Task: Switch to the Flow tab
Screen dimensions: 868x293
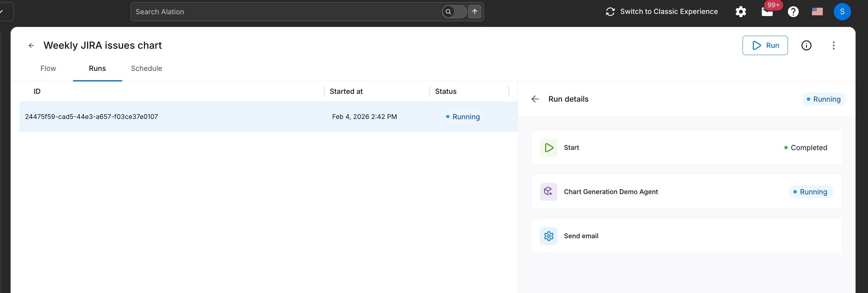Action: pos(48,68)
